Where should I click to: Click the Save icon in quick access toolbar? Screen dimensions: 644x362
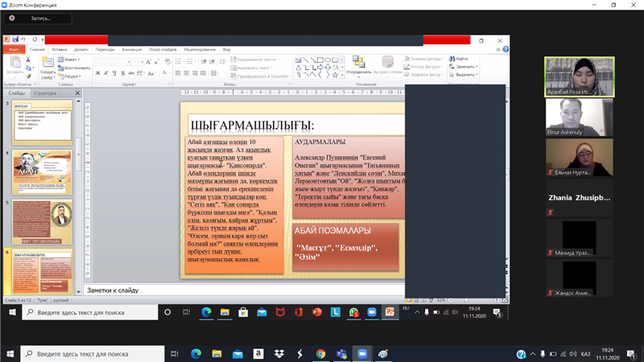15,39
